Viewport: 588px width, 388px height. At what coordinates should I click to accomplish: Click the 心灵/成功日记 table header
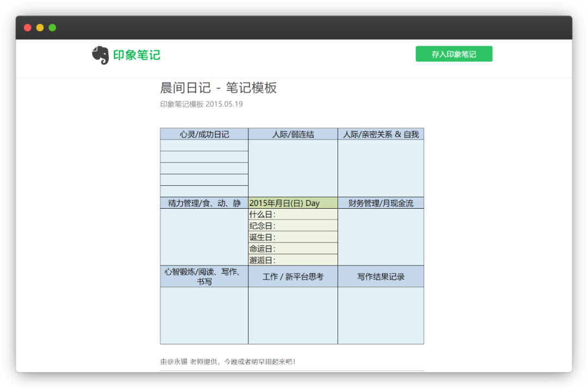tap(204, 134)
